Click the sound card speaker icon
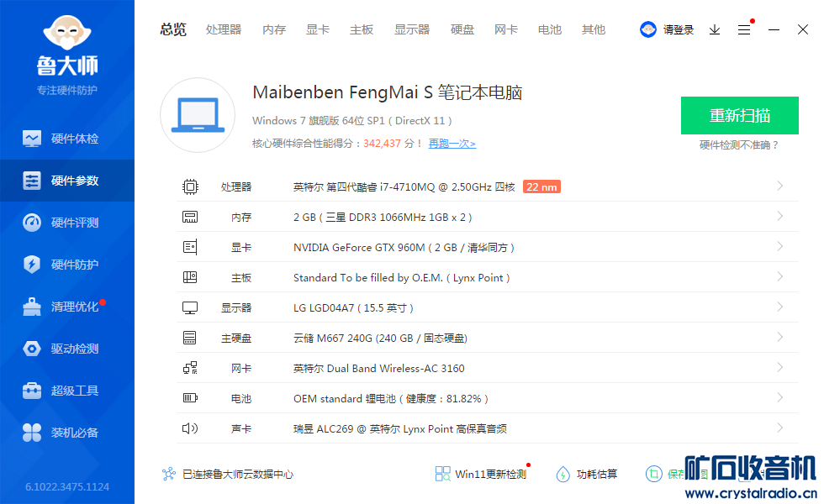This screenshot has width=824, height=504. click(190, 428)
